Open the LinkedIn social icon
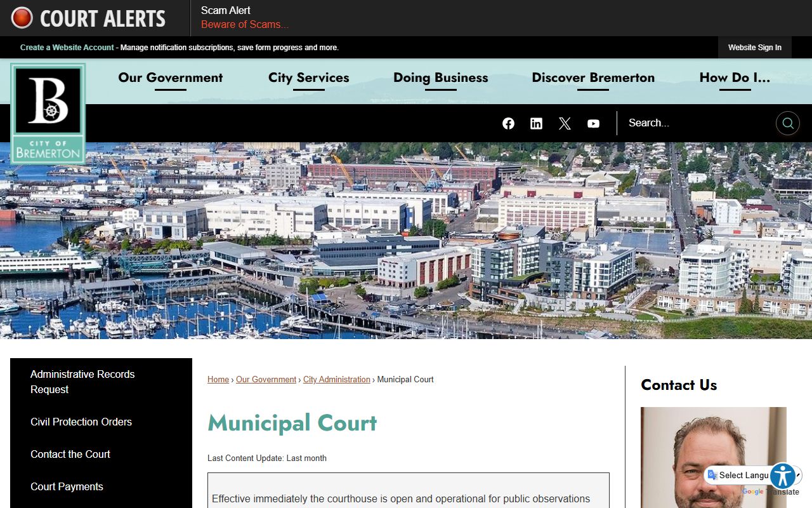 (536, 123)
